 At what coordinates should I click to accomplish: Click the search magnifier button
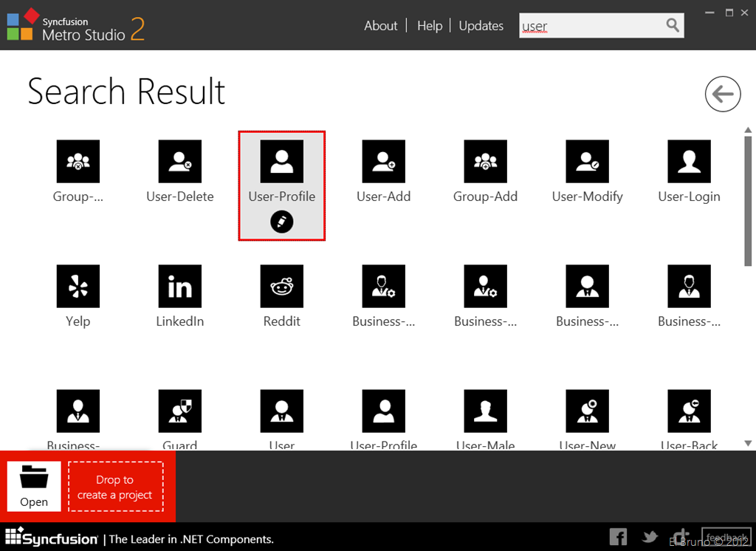(673, 25)
